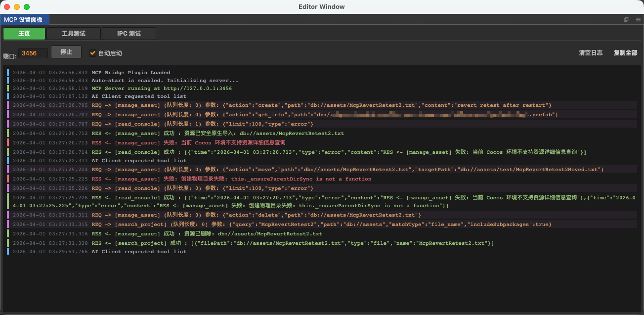The width and height of the screenshot is (644, 315).
Task: Focus the port field showing 3456
Action: point(33,53)
